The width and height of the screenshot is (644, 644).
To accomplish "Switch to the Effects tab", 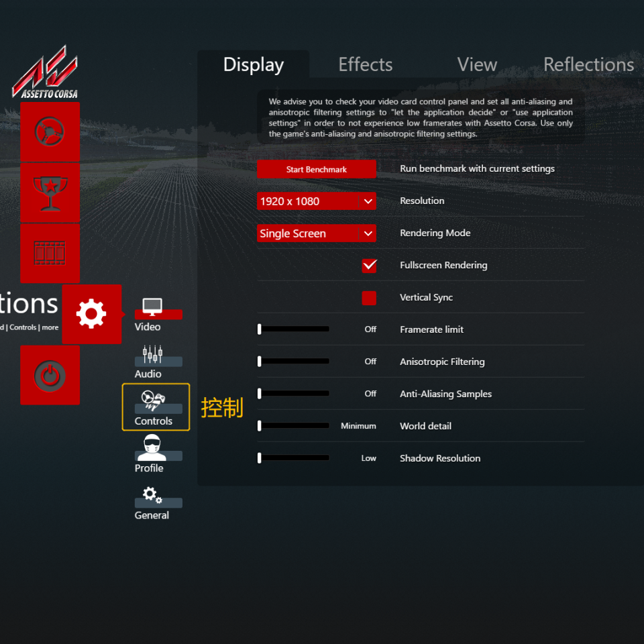I will (365, 65).
